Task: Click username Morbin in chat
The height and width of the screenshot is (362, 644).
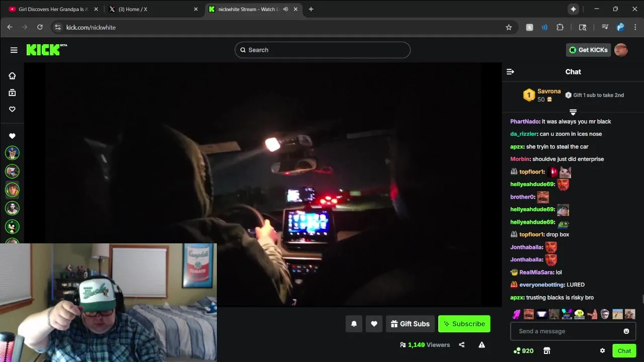Action: point(520,159)
